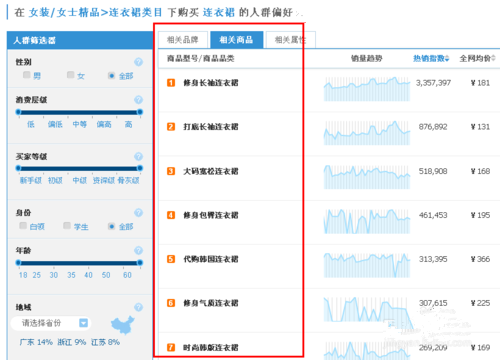Click orange rank 1 badge
The image size is (500, 360).
[171, 83]
